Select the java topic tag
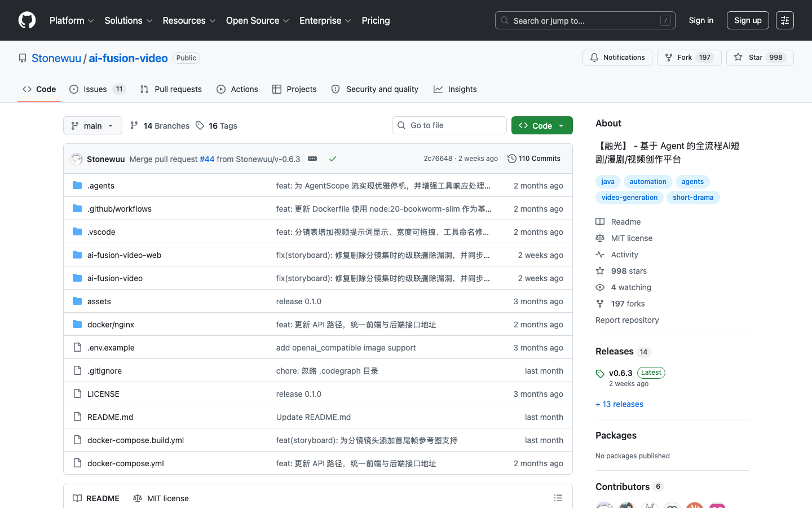The image size is (812, 508). (x=608, y=182)
